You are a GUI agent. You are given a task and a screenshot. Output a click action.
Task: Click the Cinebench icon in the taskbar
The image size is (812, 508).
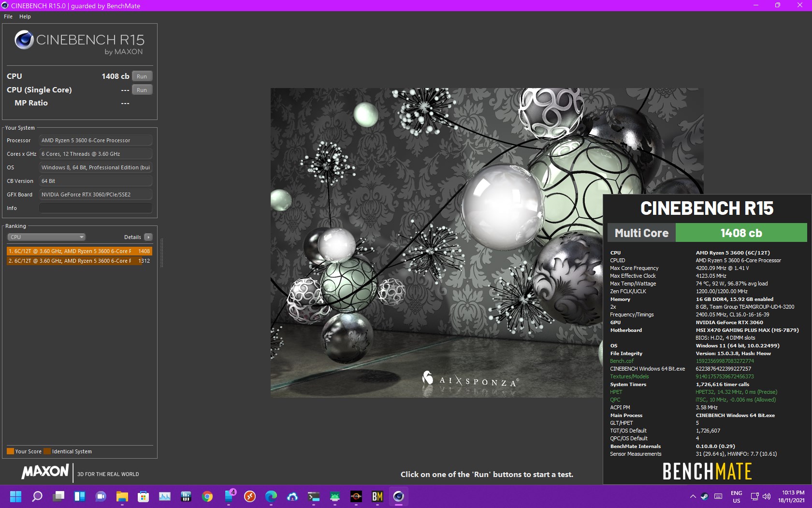coord(399,496)
